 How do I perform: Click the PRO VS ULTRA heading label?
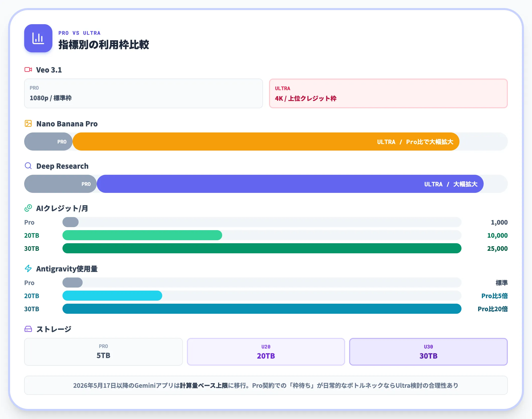point(79,33)
